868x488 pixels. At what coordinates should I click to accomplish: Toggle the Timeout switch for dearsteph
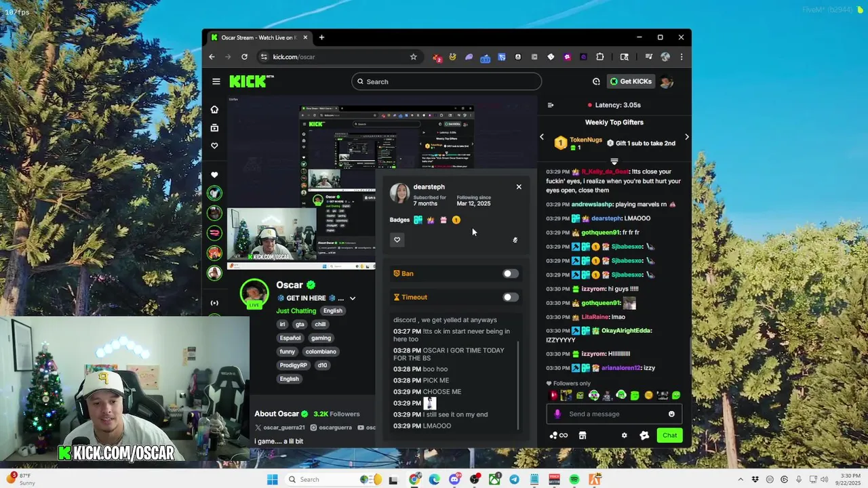point(511,298)
